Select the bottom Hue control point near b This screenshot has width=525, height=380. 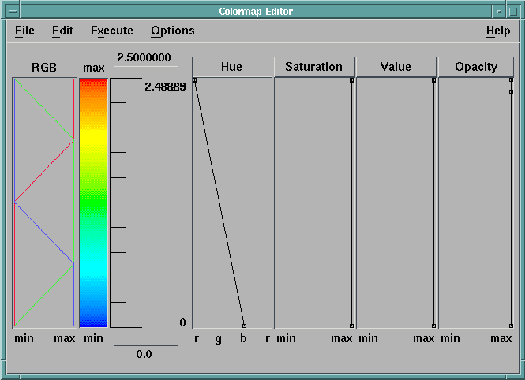[x=244, y=325]
